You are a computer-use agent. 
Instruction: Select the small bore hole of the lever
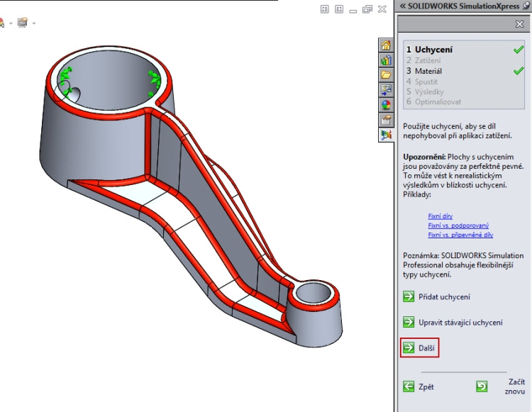pyautogui.click(x=312, y=294)
